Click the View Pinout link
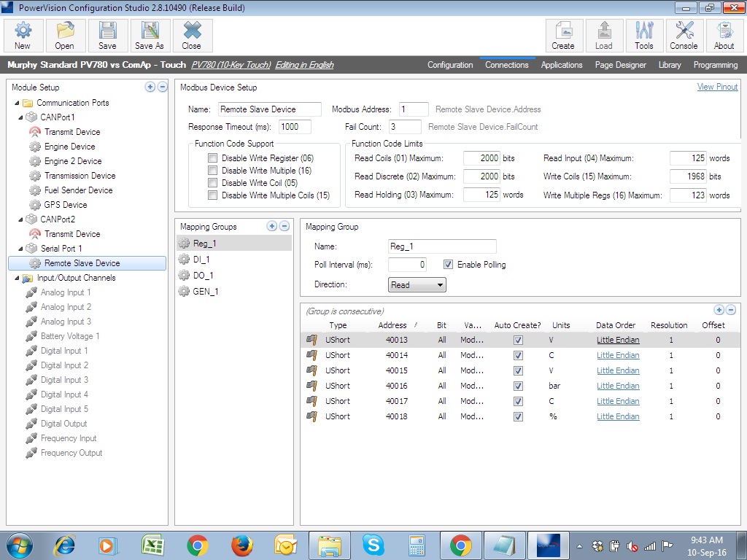This screenshot has width=747, height=560. [717, 87]
